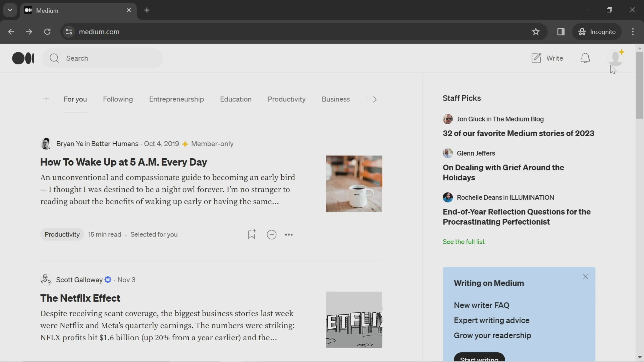644x362 pixels.
Task: Expand the Staff Picks full list
Action: coord(464,241)
